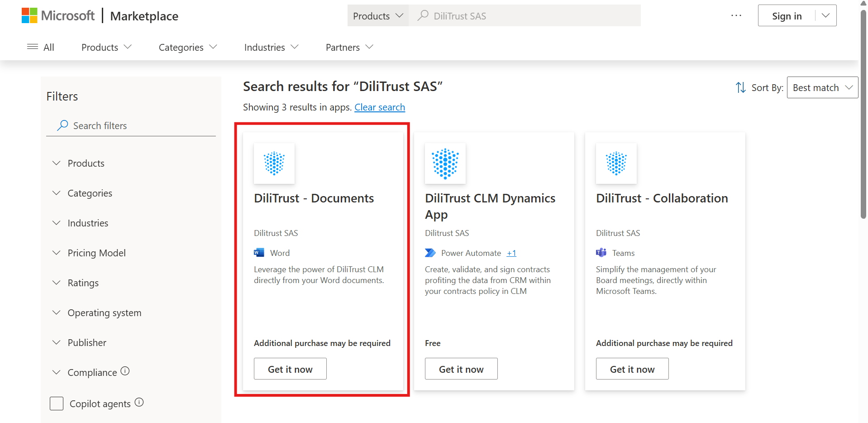Open the Categories navigation menu
Screen dimensions: 868x423
point(188,47)
